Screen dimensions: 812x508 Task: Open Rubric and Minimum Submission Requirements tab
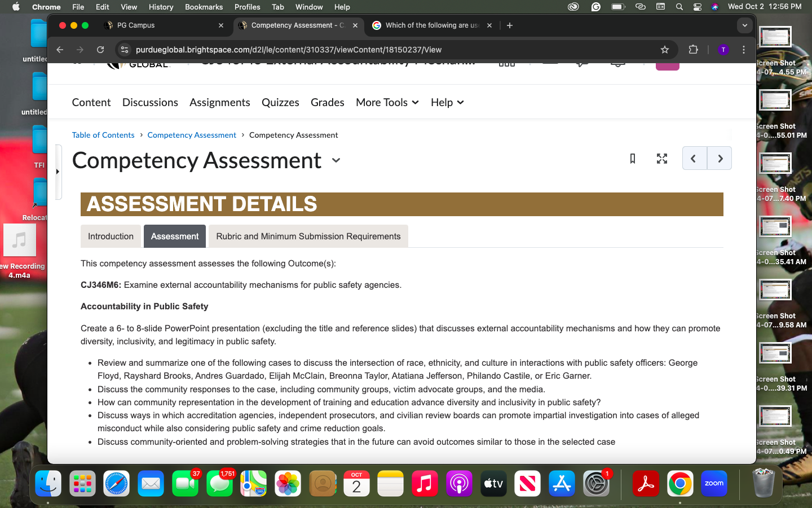point(308,237)
